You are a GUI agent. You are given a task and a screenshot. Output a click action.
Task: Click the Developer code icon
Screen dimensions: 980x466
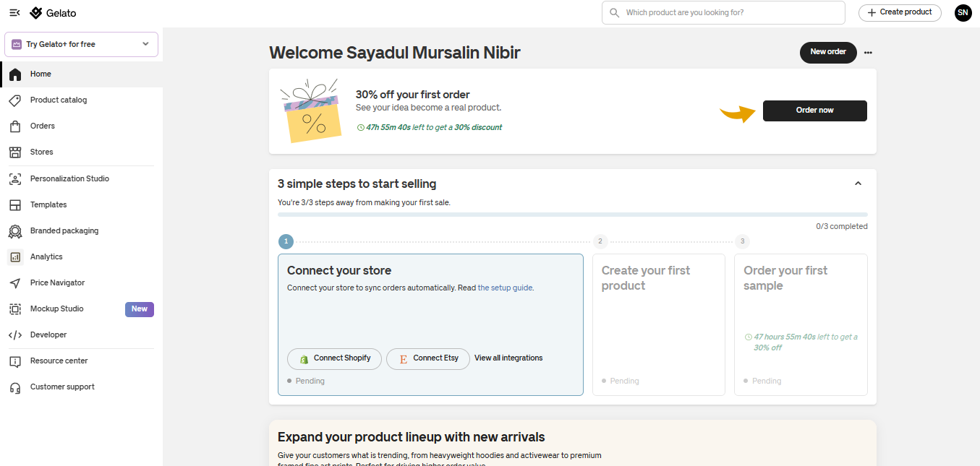click(15, 335)
